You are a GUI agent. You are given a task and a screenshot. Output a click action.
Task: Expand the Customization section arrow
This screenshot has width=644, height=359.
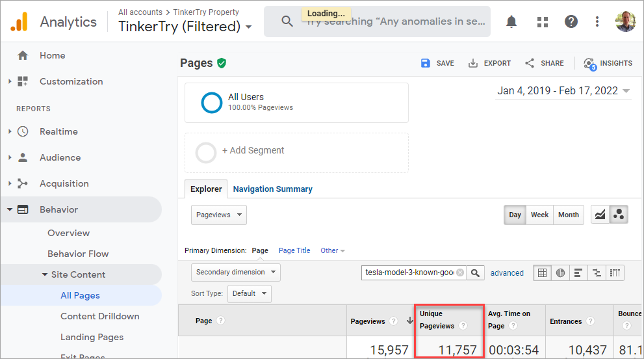pyautogui.click(x=10, y=81)
